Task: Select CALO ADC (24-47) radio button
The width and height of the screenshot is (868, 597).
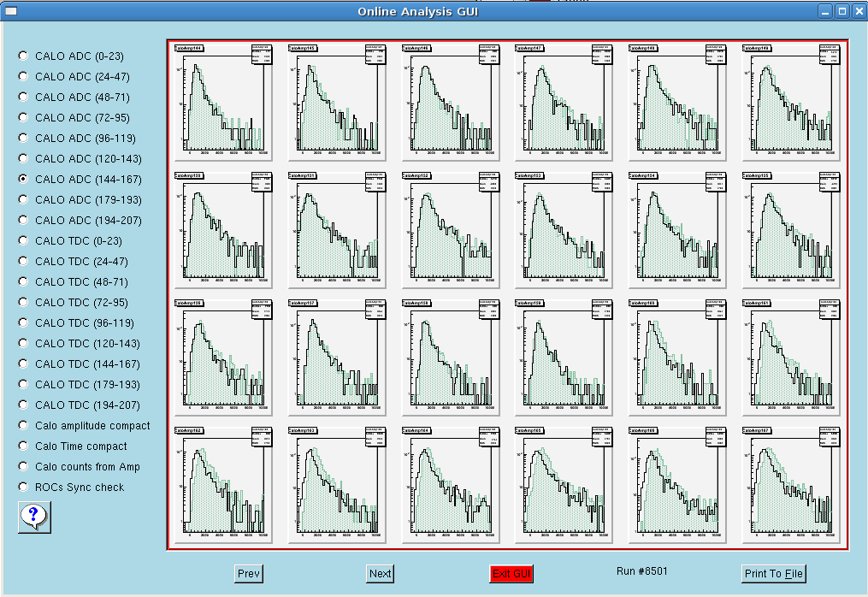Action: tap(23, 76)
